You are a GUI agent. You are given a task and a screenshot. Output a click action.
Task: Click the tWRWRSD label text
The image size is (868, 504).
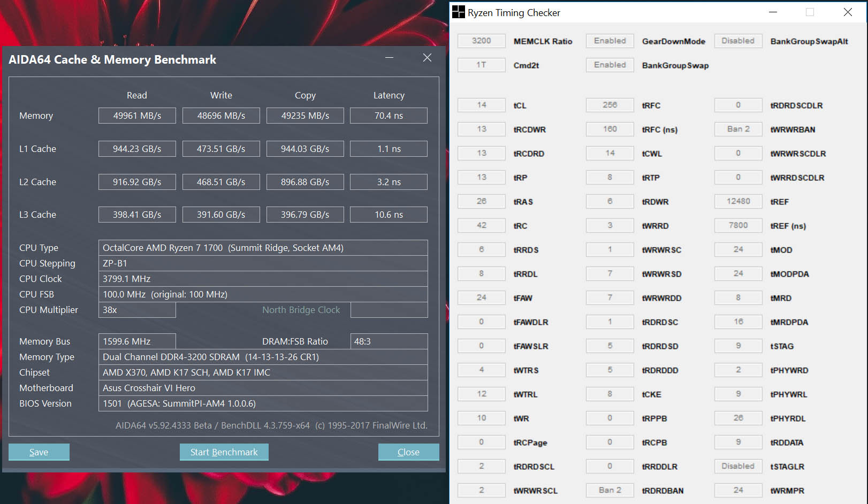click(x=662, y=274)
